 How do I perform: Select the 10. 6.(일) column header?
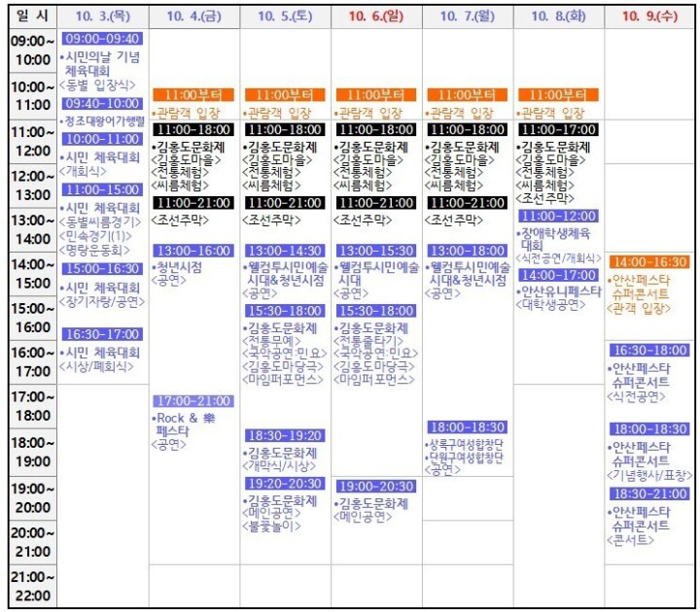pos(376,17)
